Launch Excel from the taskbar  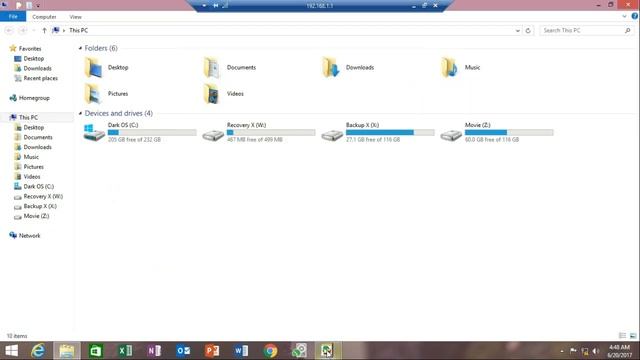125,351
